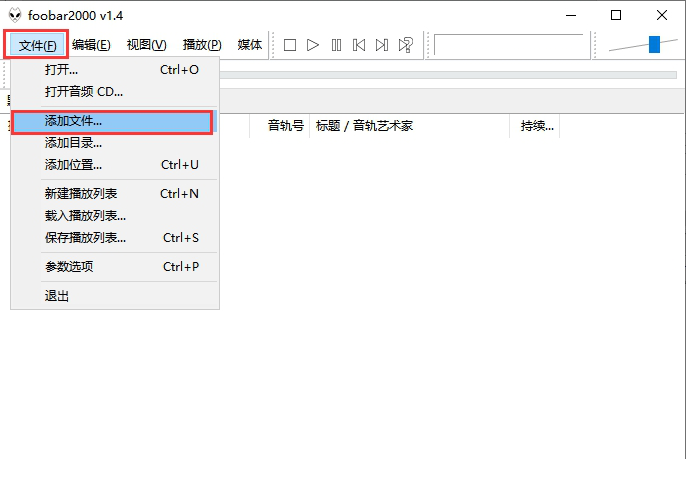This screenshot has width=686, height=477.
Task: Click the 音轨号 column header
Action: click(x=280, y=126)
